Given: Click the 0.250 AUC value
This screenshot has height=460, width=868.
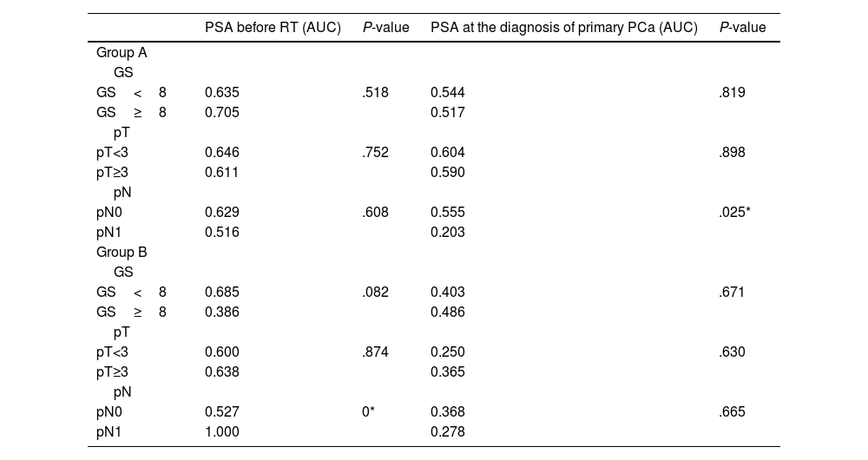Looking at the screenshot, I should (x=448, y=352).
